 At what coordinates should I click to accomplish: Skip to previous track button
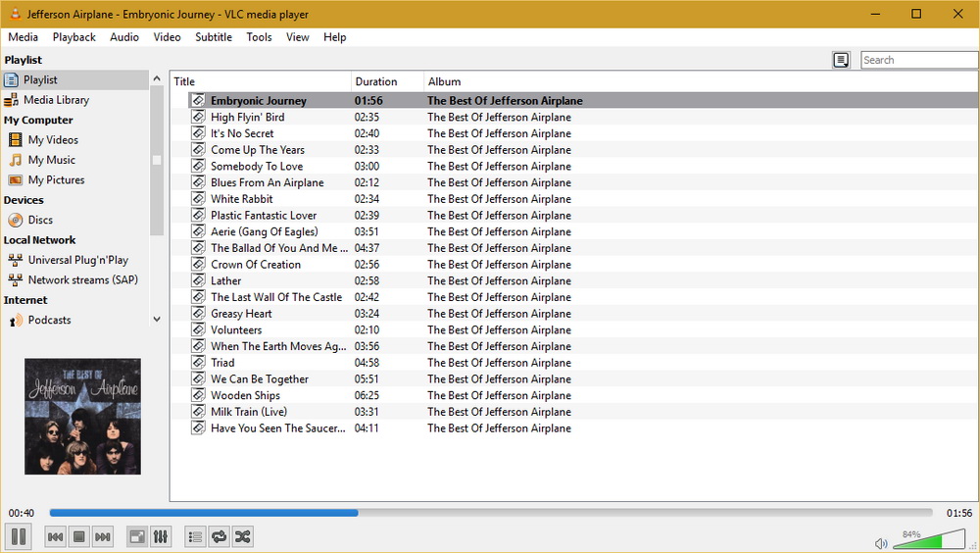click(x=56, y=536)
